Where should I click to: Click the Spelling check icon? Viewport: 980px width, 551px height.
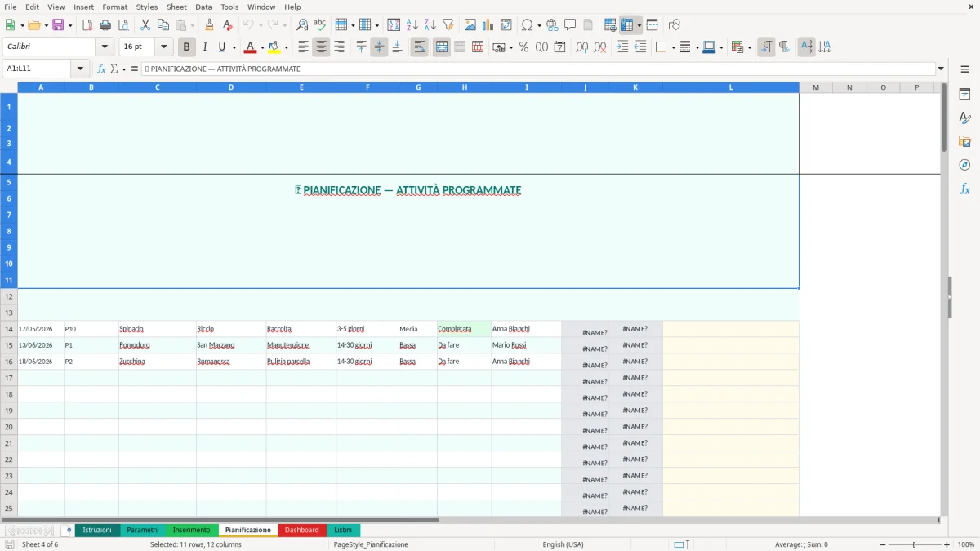click(320, 24)
